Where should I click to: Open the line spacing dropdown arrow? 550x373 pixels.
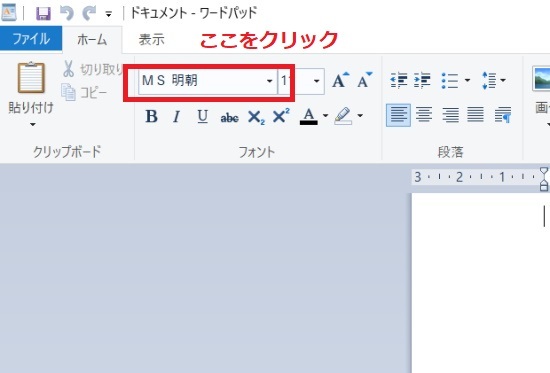coord(503,80)
